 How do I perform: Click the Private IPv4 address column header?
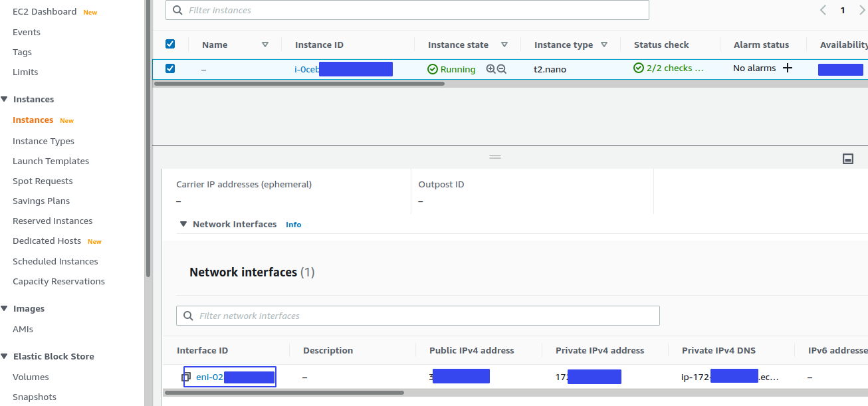point(600,350)
